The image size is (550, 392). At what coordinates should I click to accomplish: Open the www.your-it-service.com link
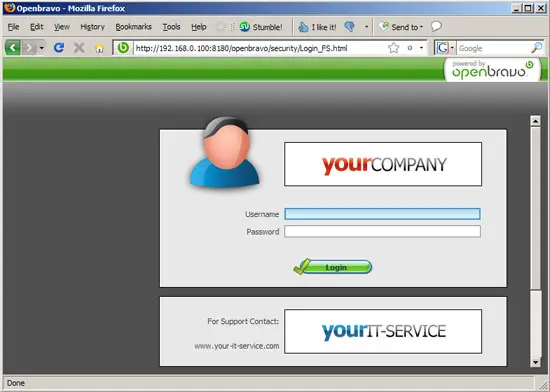[x=237, y=346]
